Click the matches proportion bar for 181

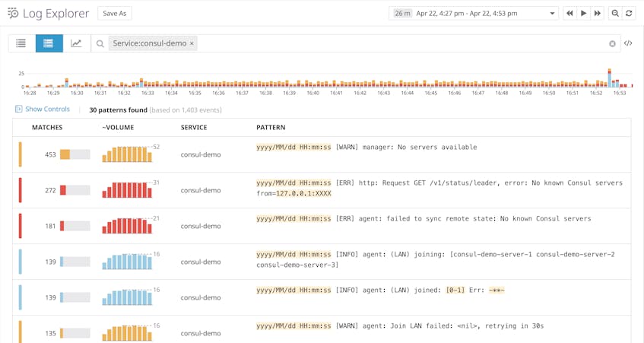(x=75, y=226)
